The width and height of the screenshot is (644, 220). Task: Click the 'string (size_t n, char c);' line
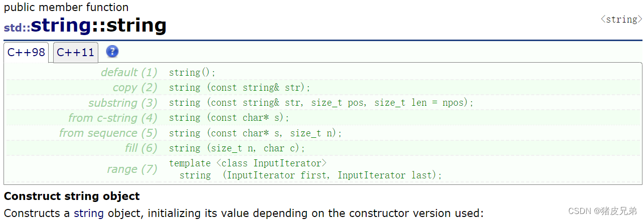pyautogui.click(x=237, y=148)
